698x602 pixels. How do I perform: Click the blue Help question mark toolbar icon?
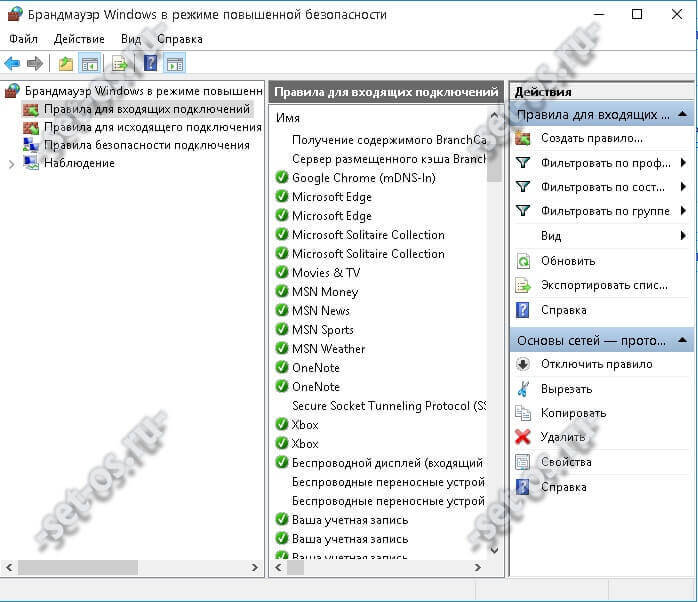click(x=151, y=63)
